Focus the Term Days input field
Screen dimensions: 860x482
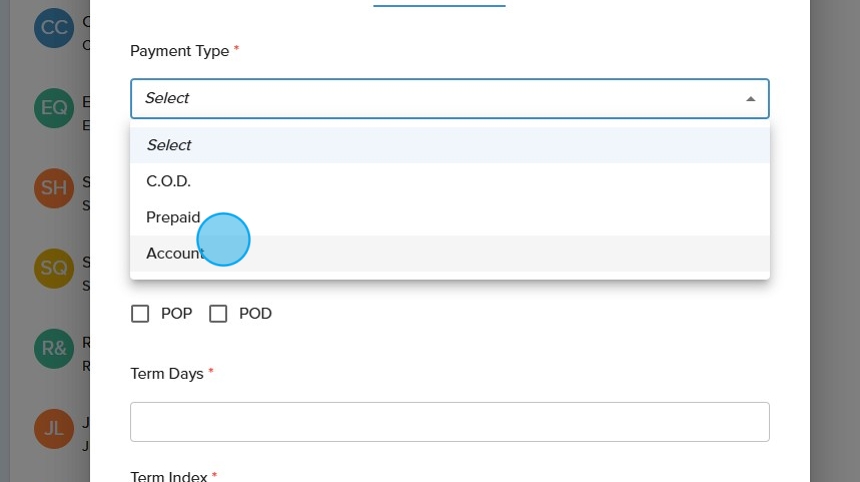450,422
